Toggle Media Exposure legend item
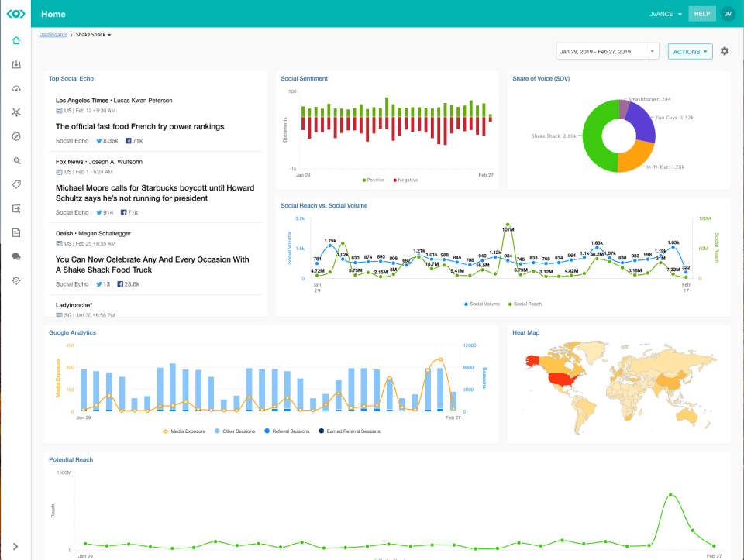 point(184,431)
